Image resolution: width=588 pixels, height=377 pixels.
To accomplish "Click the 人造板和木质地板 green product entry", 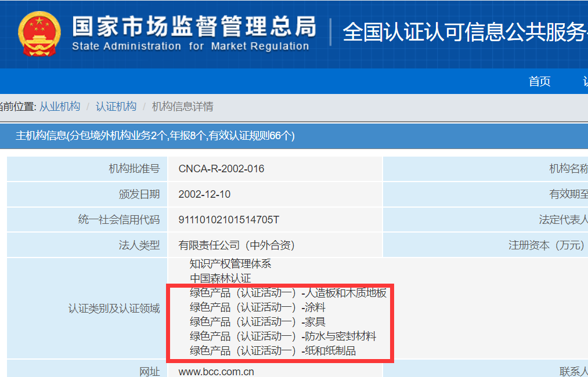I will pyautogui.click(x=288, y=293).
